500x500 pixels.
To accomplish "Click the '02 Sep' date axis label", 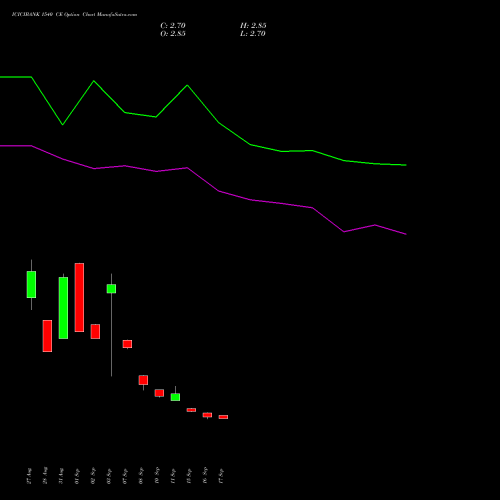I will click(93, 476).
